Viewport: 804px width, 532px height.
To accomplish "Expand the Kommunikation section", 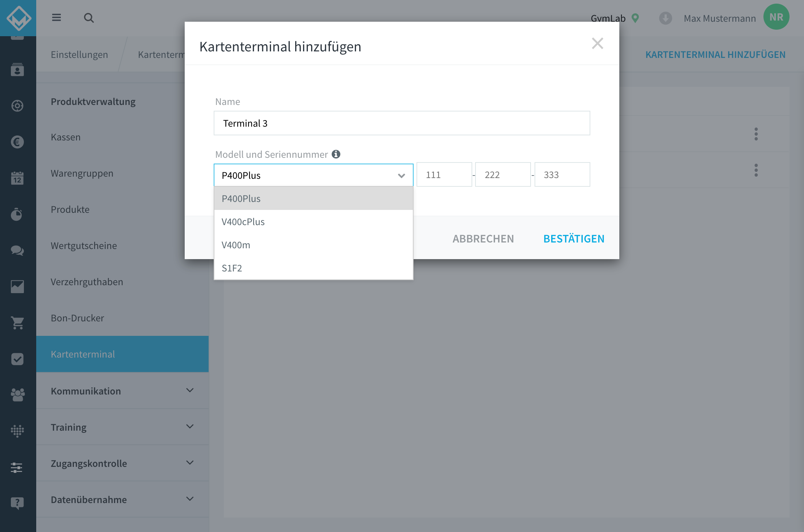I will [122, 391].
